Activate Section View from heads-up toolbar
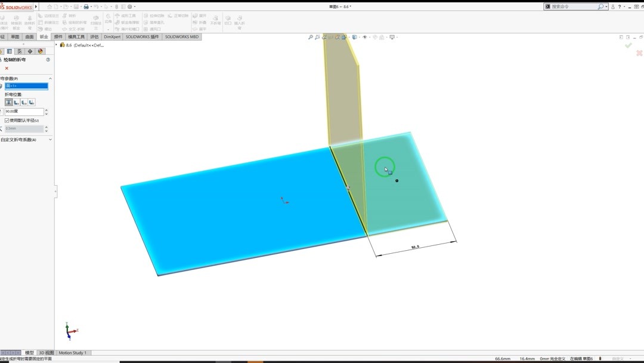The image size is (644, 363). tap(344, 36)
